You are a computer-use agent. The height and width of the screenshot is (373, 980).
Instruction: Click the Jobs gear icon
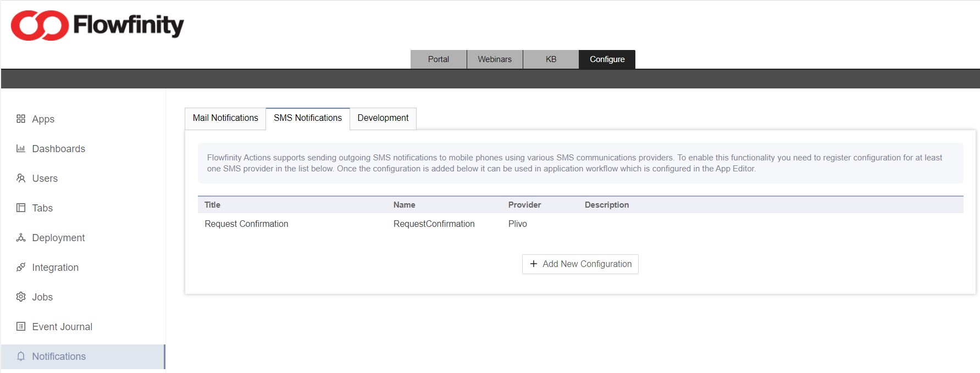(21, 297)
